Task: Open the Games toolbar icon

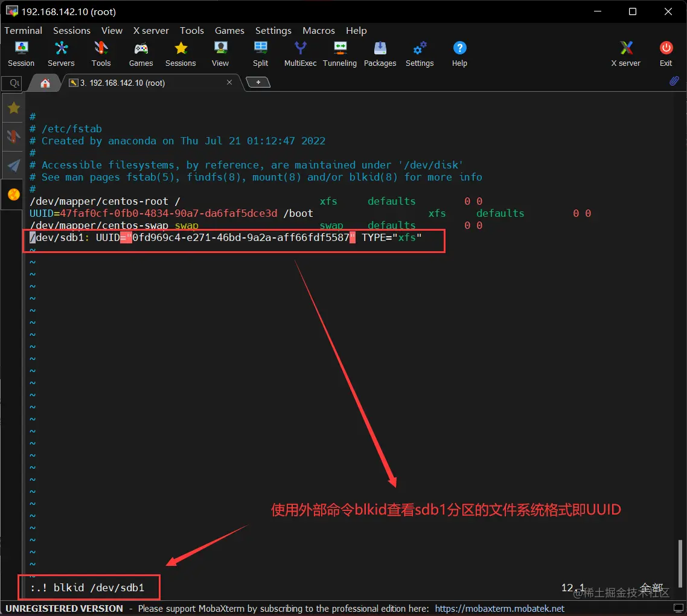Action: (141, 54)
